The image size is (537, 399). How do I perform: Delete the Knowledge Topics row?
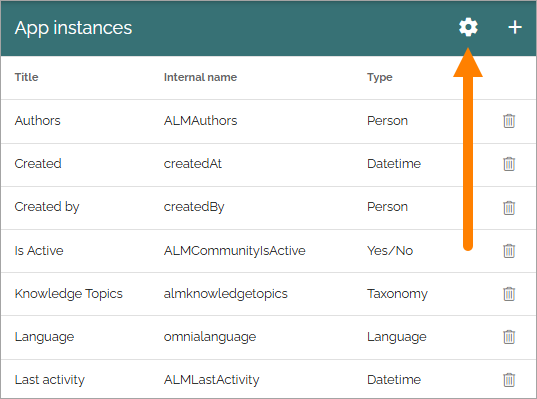[509, 294]
